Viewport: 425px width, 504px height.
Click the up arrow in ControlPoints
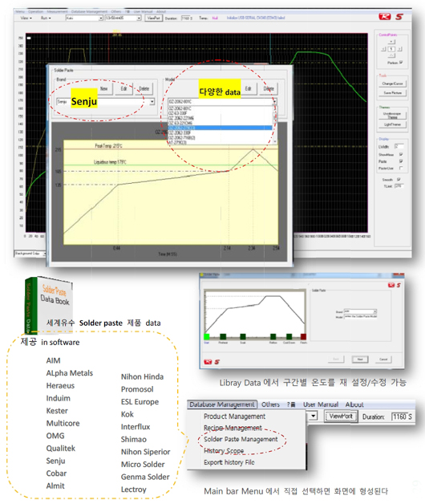(x=391, y=42)
